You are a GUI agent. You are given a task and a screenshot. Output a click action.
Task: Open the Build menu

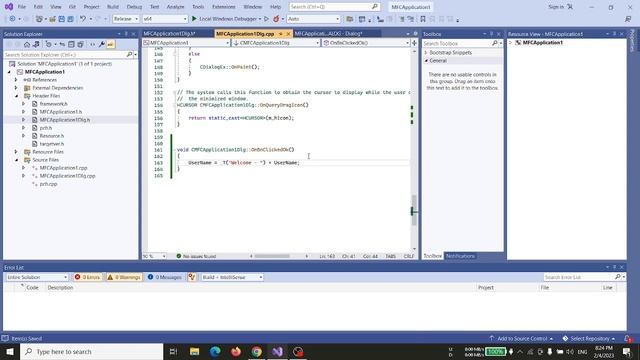[x=113, y=7]
